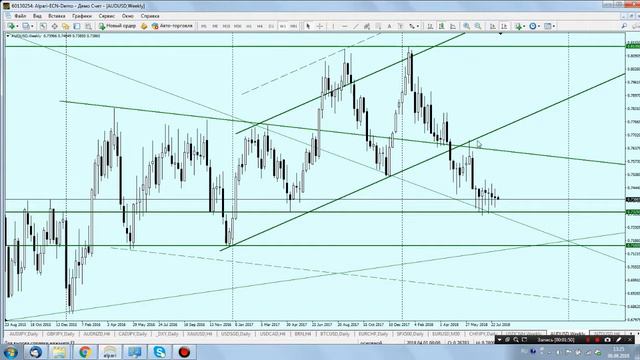This screenshot has height=360, width=640.
Task: Toggle the Авто-торговля button
Action: click(172, 26)
